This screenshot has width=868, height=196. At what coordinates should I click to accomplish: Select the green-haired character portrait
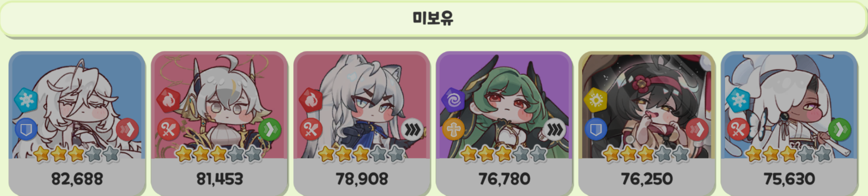point(504,105)
